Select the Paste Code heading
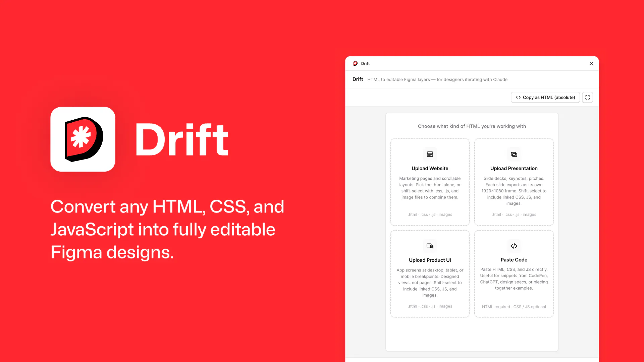 click(x=514, y=260)
